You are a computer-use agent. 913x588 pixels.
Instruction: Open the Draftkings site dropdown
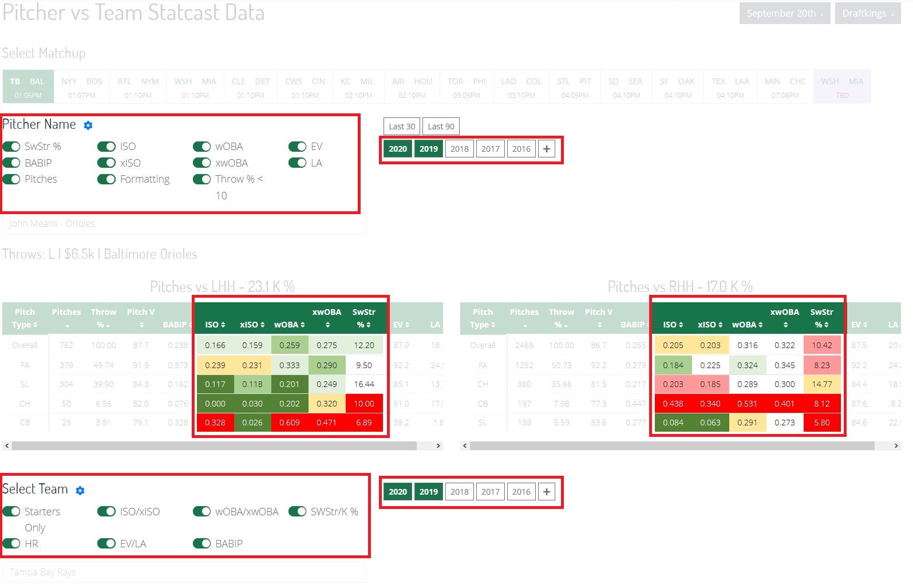tap(867, 13)
